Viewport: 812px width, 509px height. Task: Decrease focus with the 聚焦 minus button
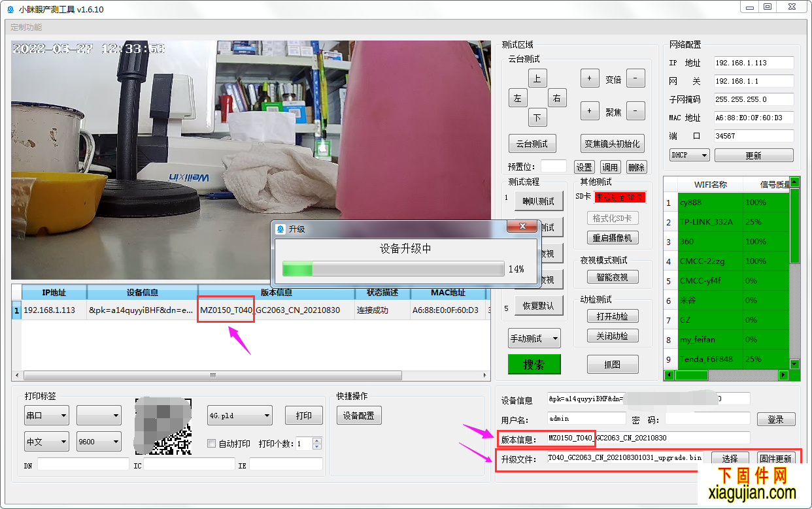635,111
